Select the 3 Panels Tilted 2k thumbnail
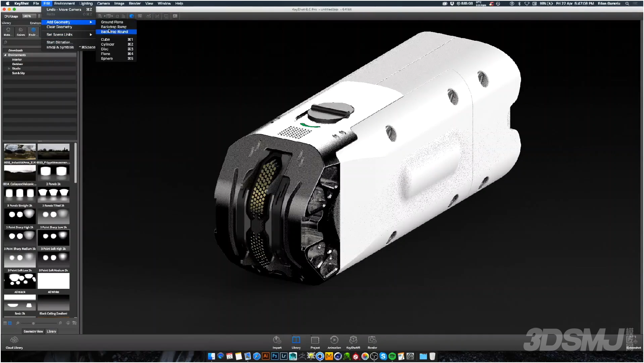The width and height of the screenshot is (644, 363). (53, 195)
